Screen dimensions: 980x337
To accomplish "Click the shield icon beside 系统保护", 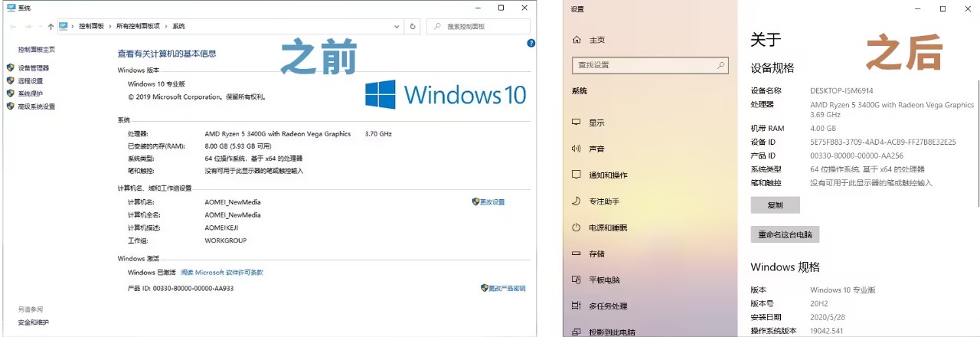I will [11, 93].
